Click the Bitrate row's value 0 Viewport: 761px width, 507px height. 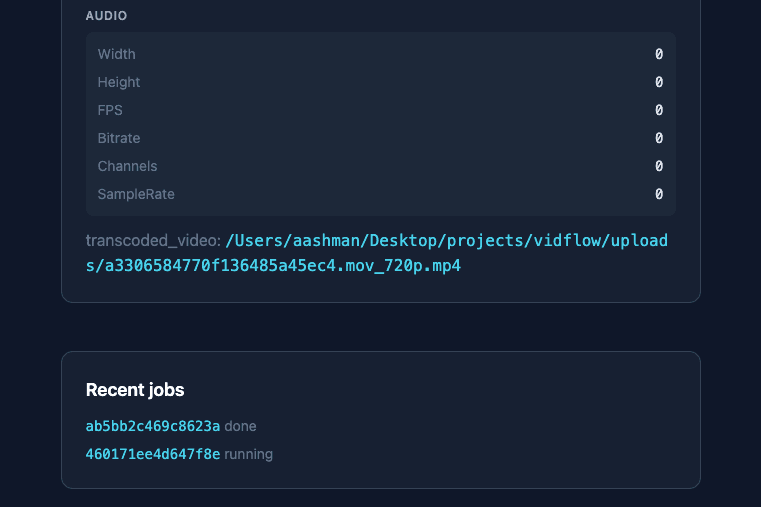(x=659, y=138)
